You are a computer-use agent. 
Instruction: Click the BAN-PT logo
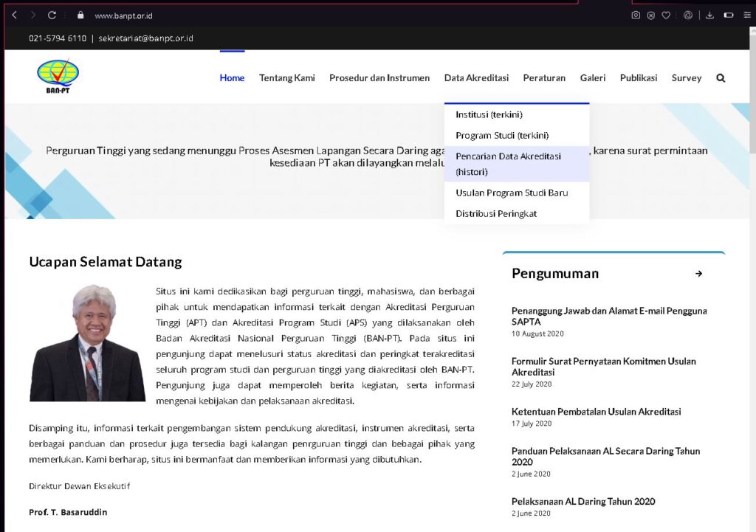[58, 77]
